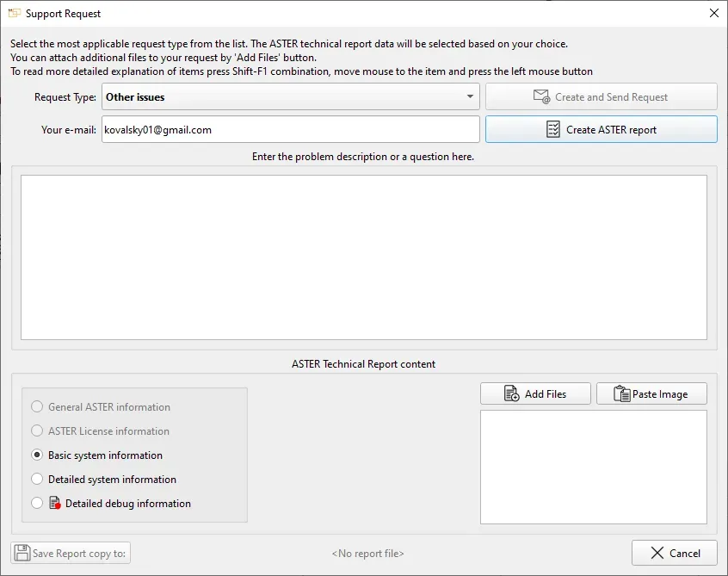This screenshot has width=728, height=576.
Task: Choose ASTER License information radio option
Action: click(x=37, y=431)
